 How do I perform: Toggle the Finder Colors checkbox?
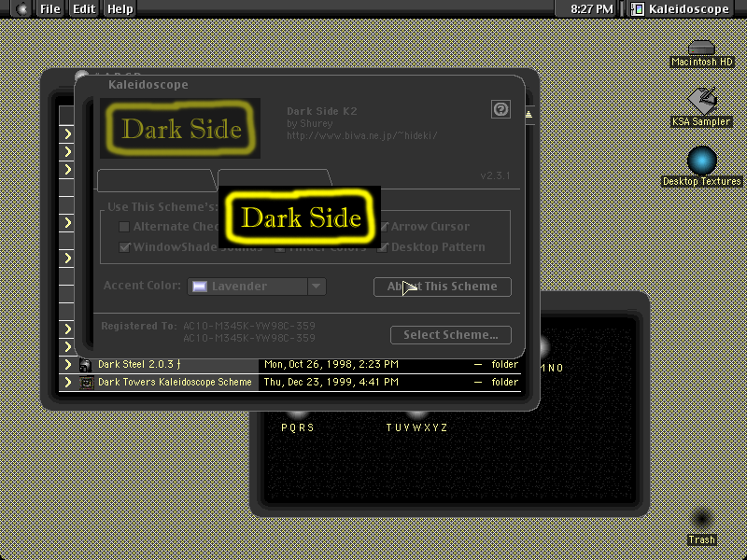pos(281,248)
